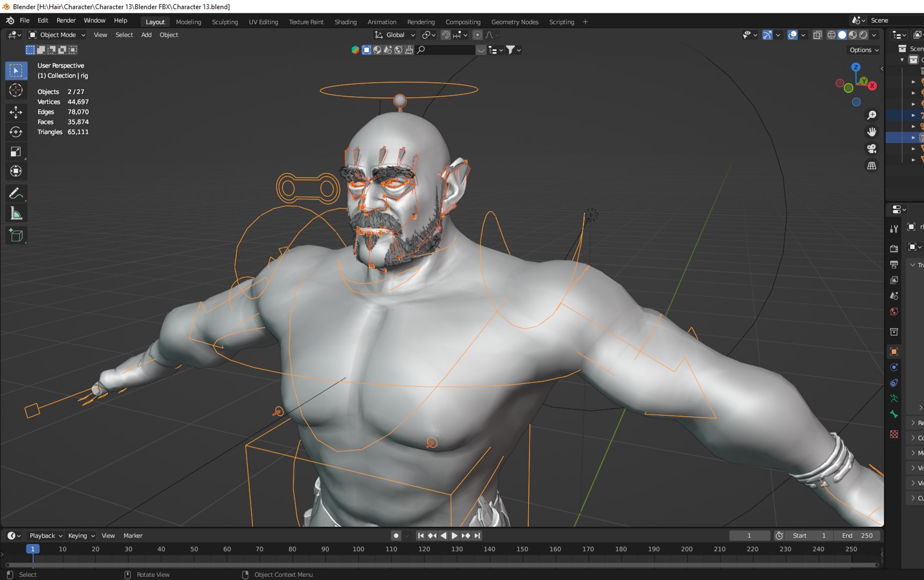This screenshot has width=924, height=580.
Task: Click the search field in viewport header
Action: tap(446, 50)
